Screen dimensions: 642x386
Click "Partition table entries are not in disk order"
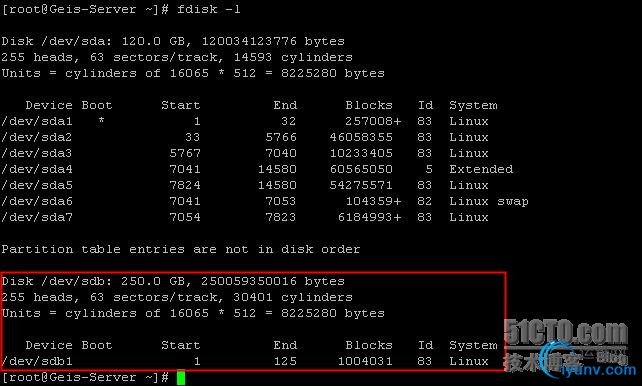(x=181, y=249)
